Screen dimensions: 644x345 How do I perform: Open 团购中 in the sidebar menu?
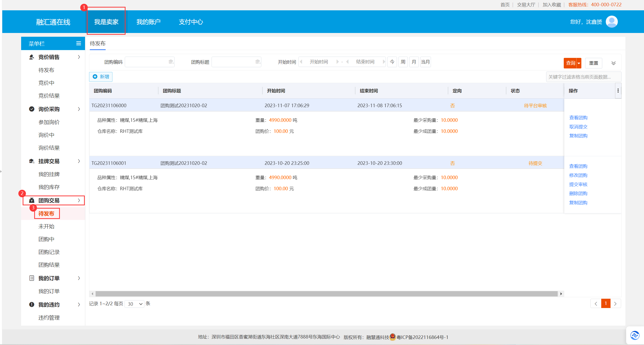point(46,239)
